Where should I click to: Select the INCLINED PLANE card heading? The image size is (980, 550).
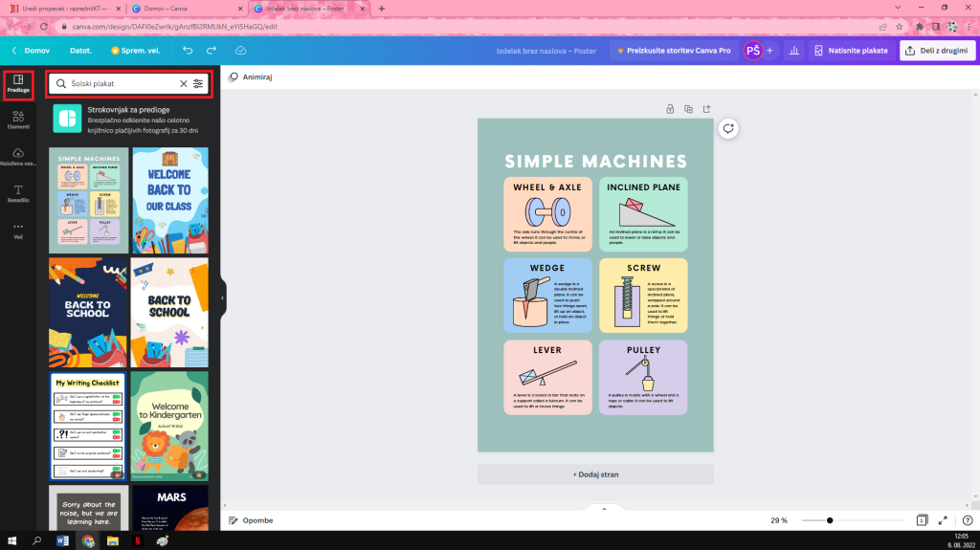pos(643,187)
